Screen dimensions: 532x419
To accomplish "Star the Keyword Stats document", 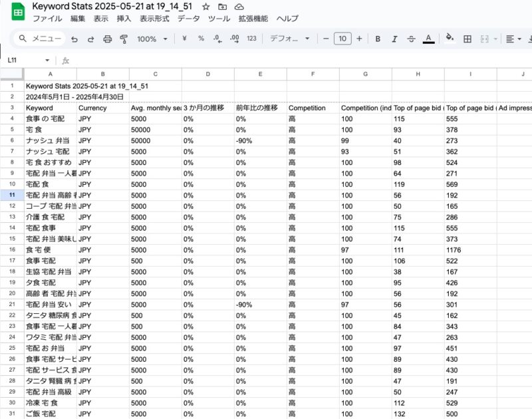I will 206,7.
